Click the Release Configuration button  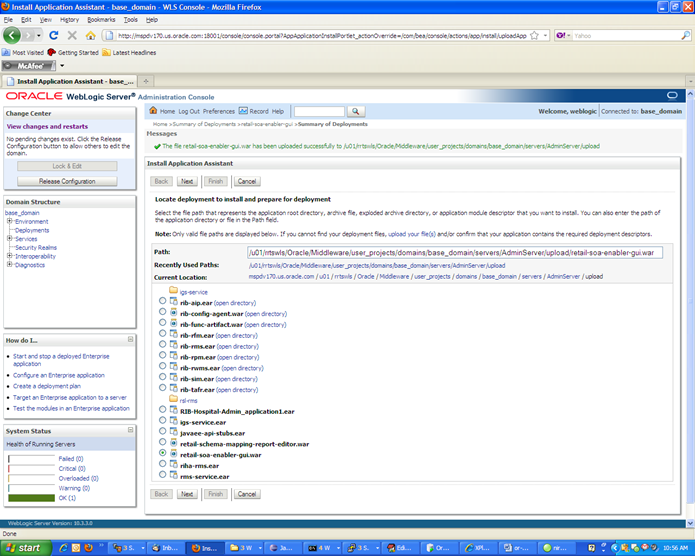click(67, 181)
